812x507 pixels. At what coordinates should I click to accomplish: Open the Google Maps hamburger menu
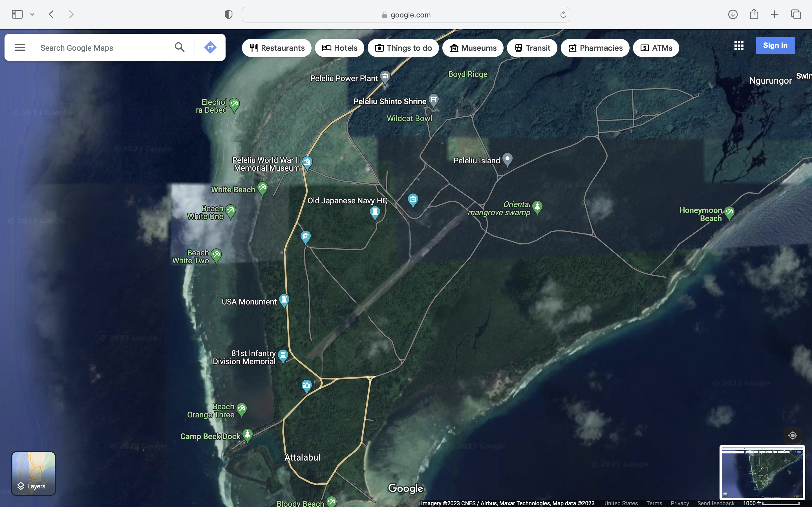(x=20, y=47)
